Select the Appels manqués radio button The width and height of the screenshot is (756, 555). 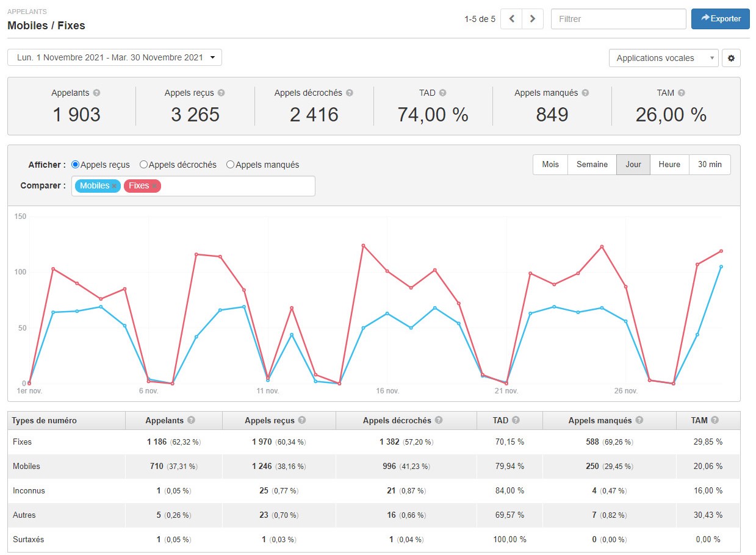(x=230, y=165)
